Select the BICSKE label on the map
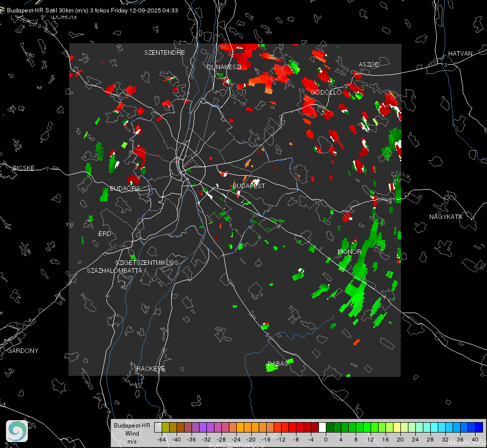This screenshot has width=487, height=448. click(23, 168)
